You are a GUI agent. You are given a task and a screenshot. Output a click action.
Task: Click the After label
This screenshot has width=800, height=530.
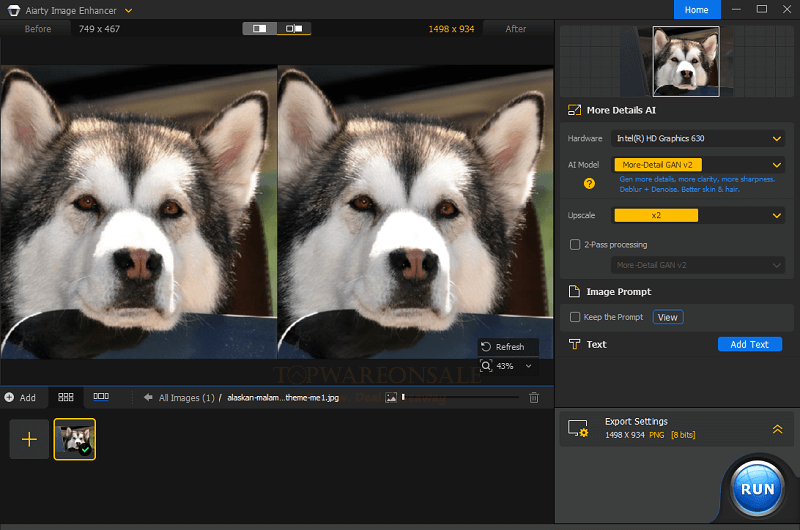coord(515,29)
